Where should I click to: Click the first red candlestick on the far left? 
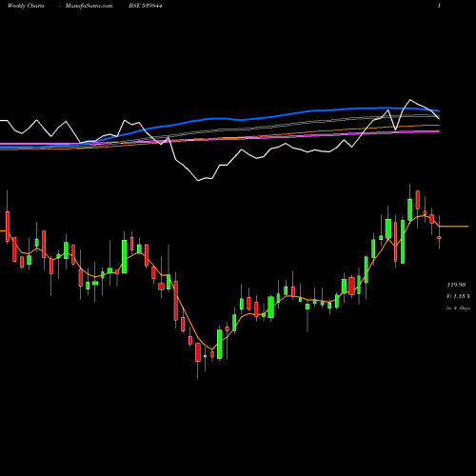8,227
